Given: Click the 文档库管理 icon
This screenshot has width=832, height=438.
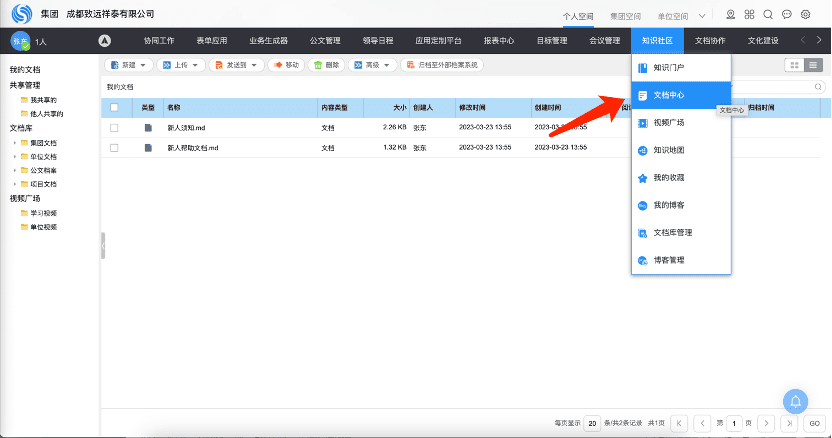Looking at the screenshot, I should pyautogui.click(x=643, y=233).
